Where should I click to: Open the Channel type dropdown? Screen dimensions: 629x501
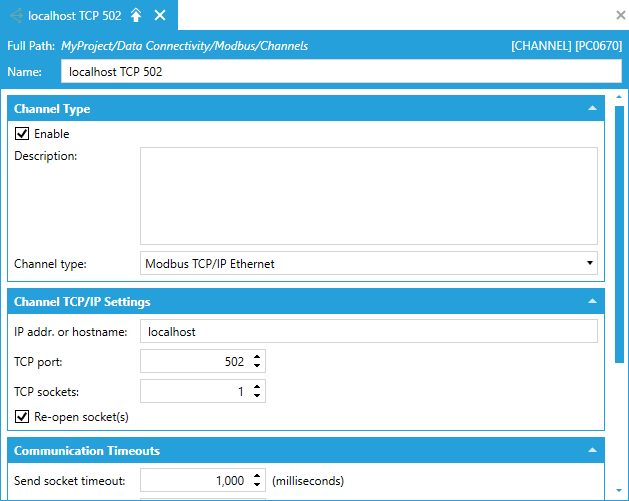point(589,264)
